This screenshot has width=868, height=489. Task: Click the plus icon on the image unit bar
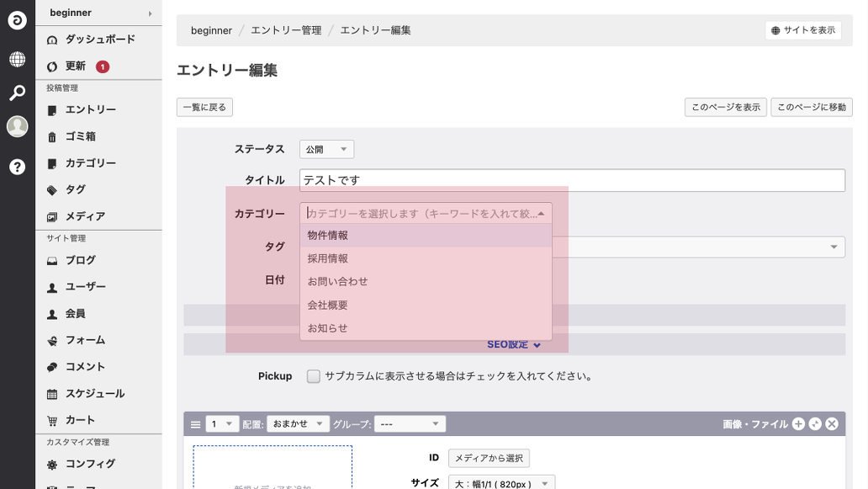pyautogui.click(x=798, y=424)
